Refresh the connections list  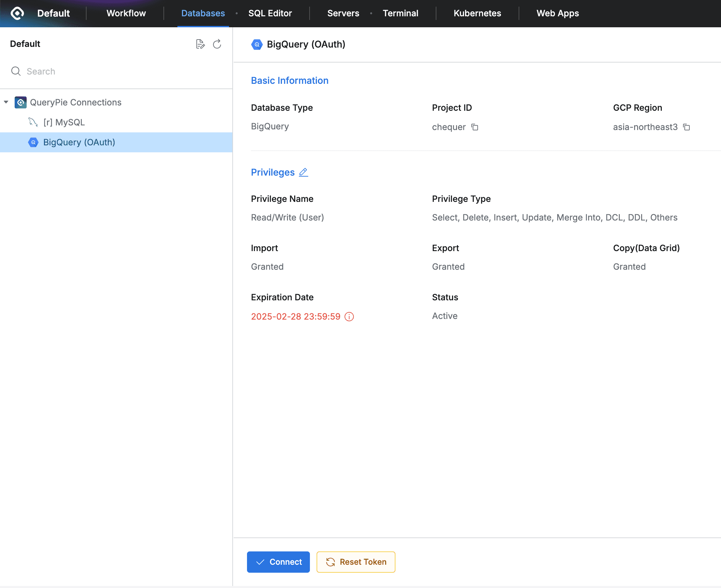pos(217,44)
